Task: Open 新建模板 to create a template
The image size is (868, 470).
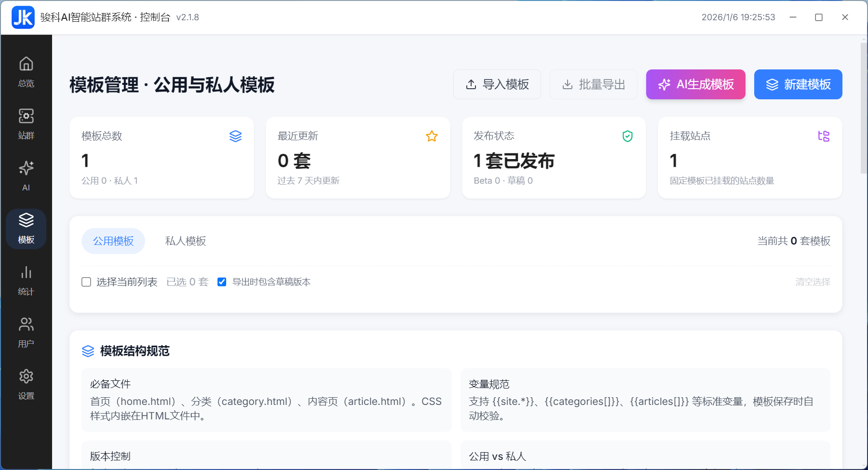Action: [x=798, y=84]
